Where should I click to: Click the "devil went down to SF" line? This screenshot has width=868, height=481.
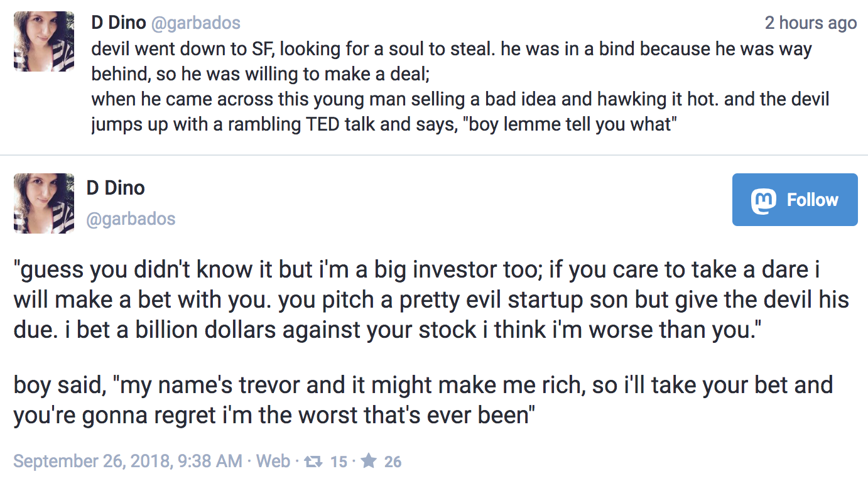click(x=451, y=49)
